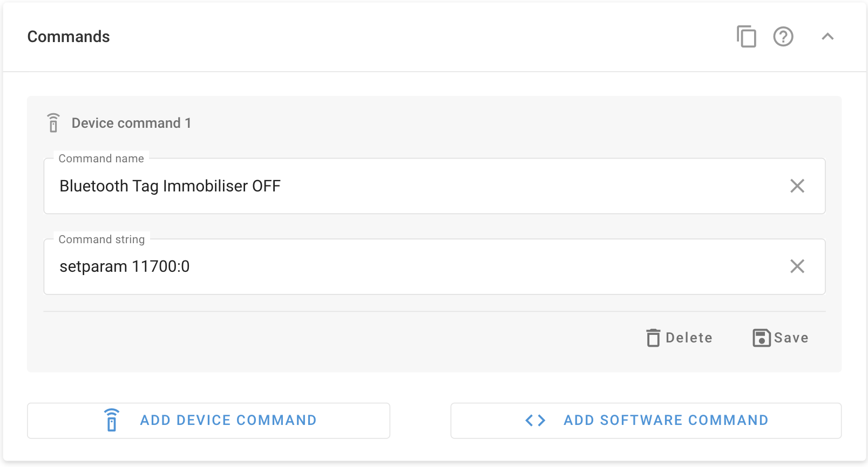868x467 pixels.
Task: Click the Save text label
Action: click(x=791, y=338)
